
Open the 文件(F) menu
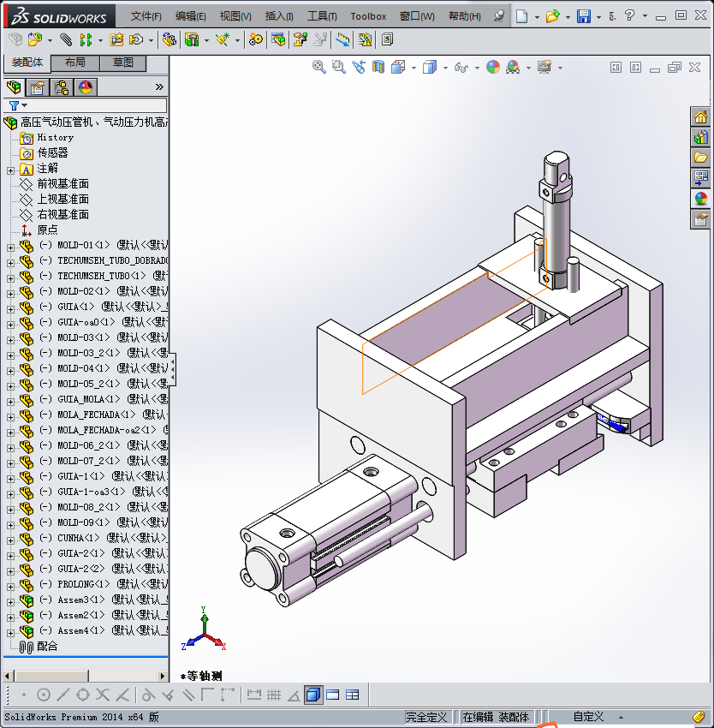(146, 16)
